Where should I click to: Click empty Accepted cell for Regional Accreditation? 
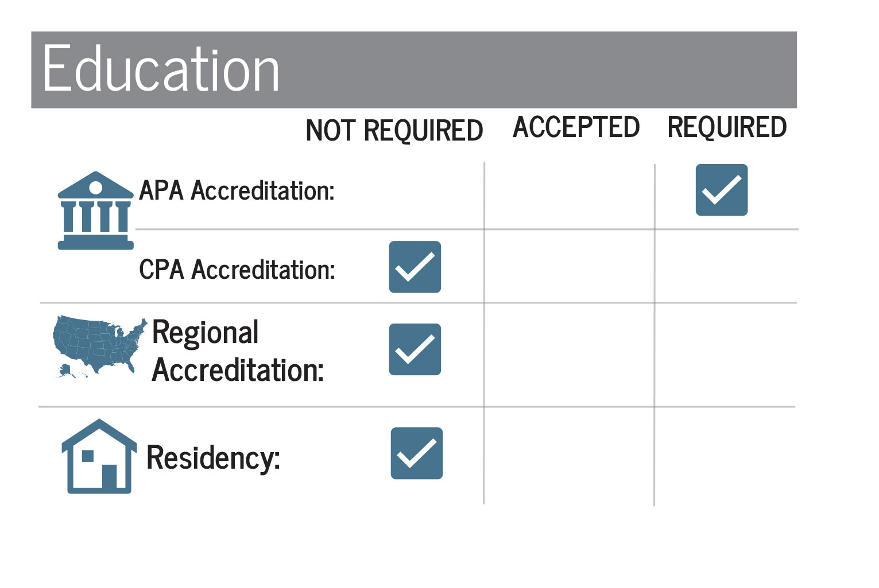pos(569,355)
